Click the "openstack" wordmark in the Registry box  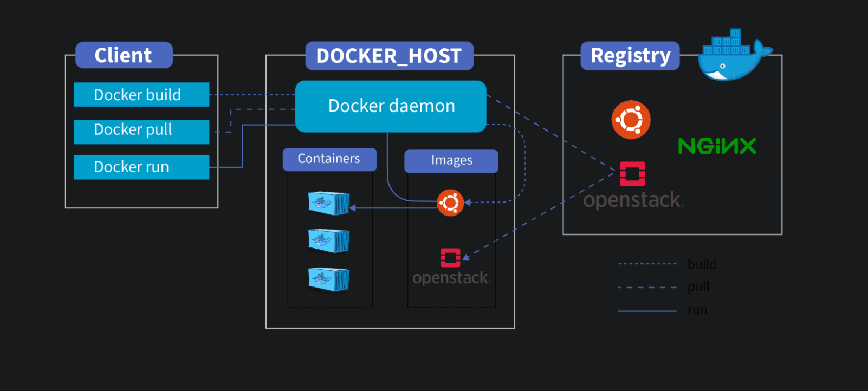click(633, 200)
